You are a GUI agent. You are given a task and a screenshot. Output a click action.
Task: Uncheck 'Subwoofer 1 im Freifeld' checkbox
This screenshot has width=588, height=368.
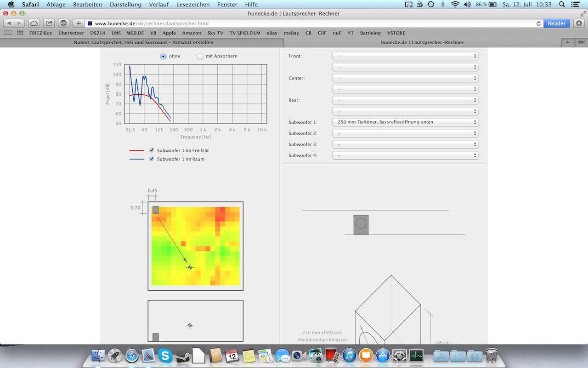coord(152,150)
